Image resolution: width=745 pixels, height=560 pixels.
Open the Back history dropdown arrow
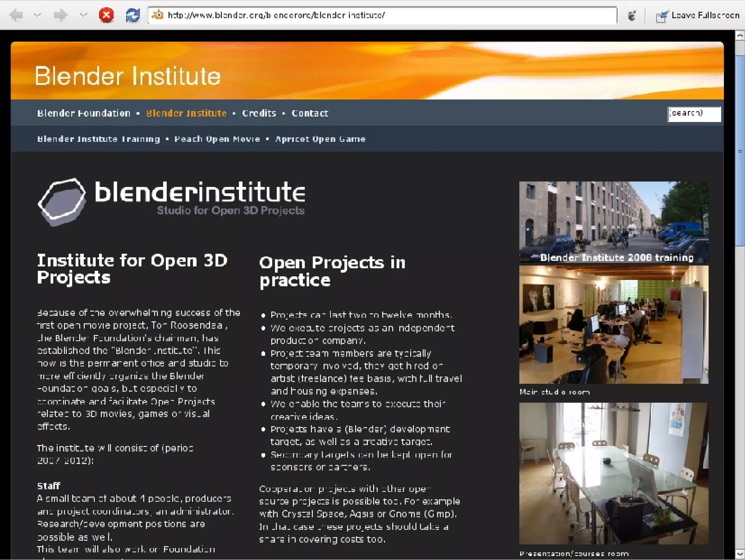point(37,15)
